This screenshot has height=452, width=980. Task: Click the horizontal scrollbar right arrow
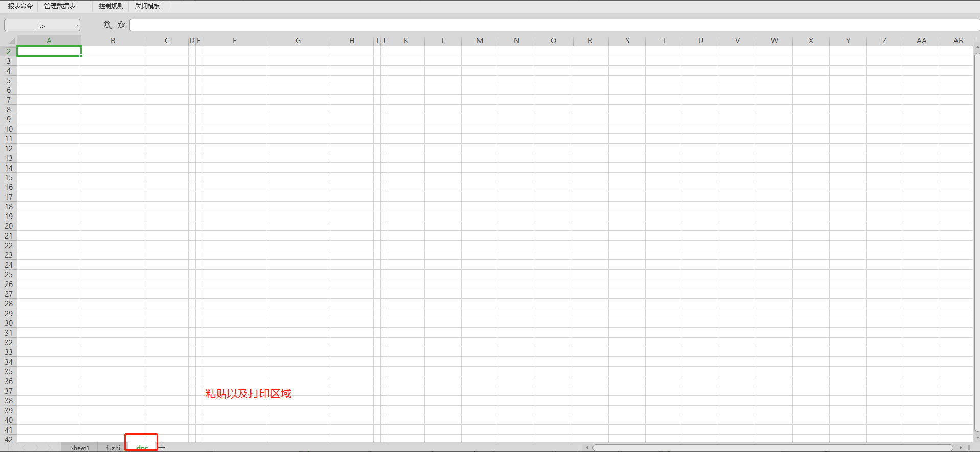pos(961,448)
